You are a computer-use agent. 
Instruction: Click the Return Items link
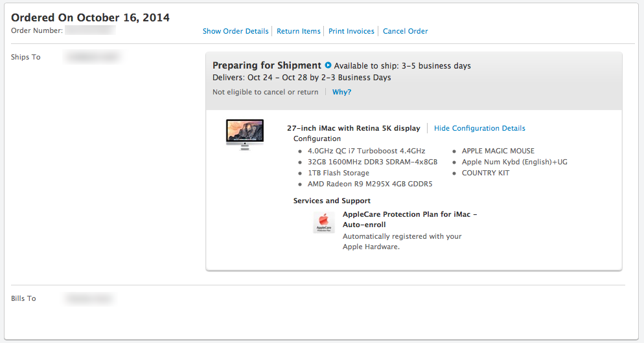[298, 31]
